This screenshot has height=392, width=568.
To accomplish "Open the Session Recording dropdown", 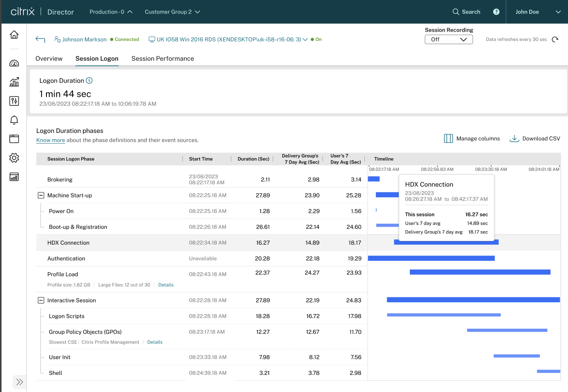I will (449, 40).
